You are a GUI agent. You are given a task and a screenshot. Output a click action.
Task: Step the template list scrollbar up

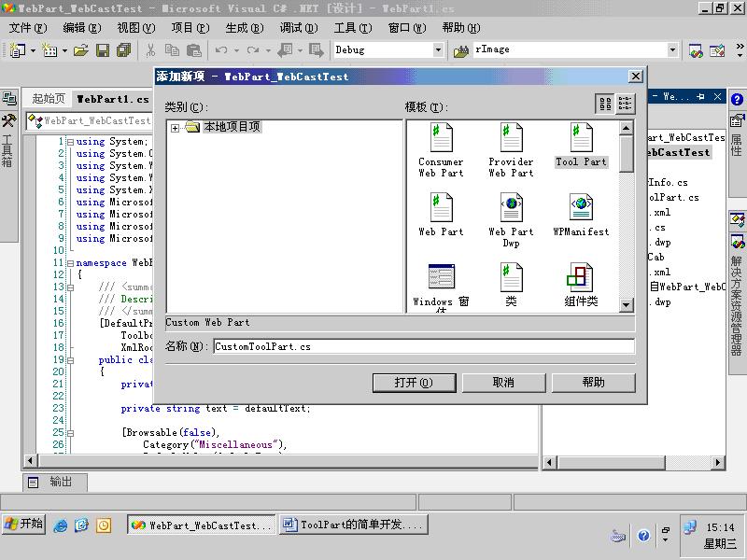tap(626, 128)
